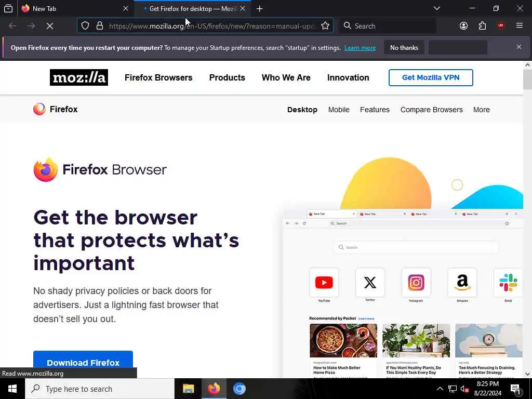Click the page scrollbar down arrow
532x399 pixels.
coord(527,374)
